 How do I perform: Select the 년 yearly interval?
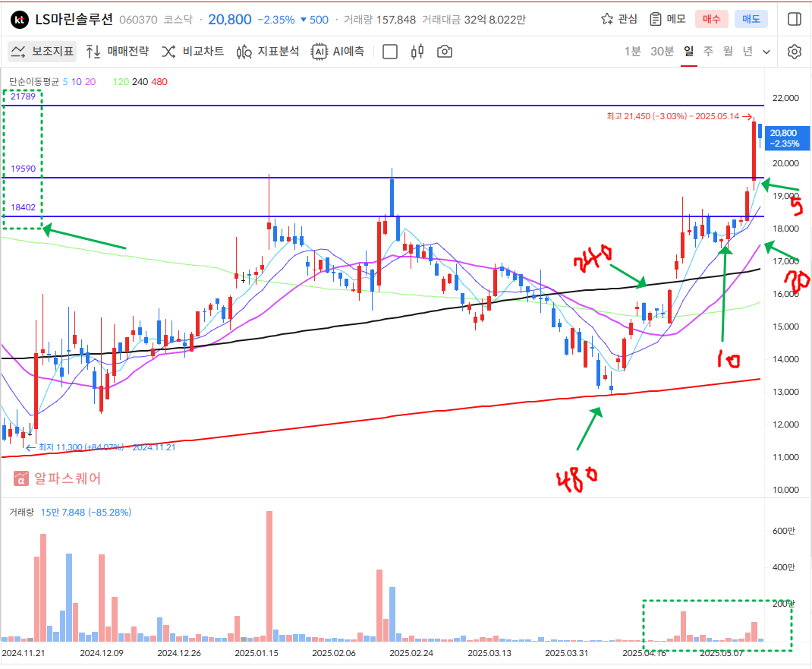747,52
